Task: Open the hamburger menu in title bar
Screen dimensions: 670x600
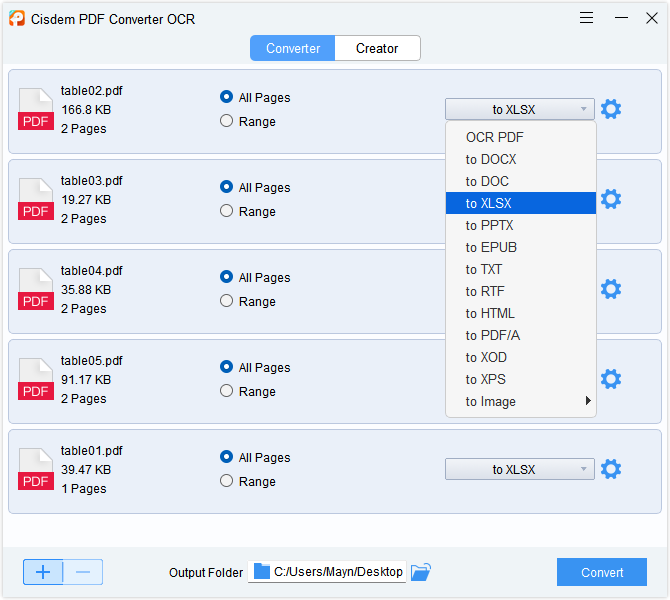Action: pyautogui.click(x=587, y=18)
